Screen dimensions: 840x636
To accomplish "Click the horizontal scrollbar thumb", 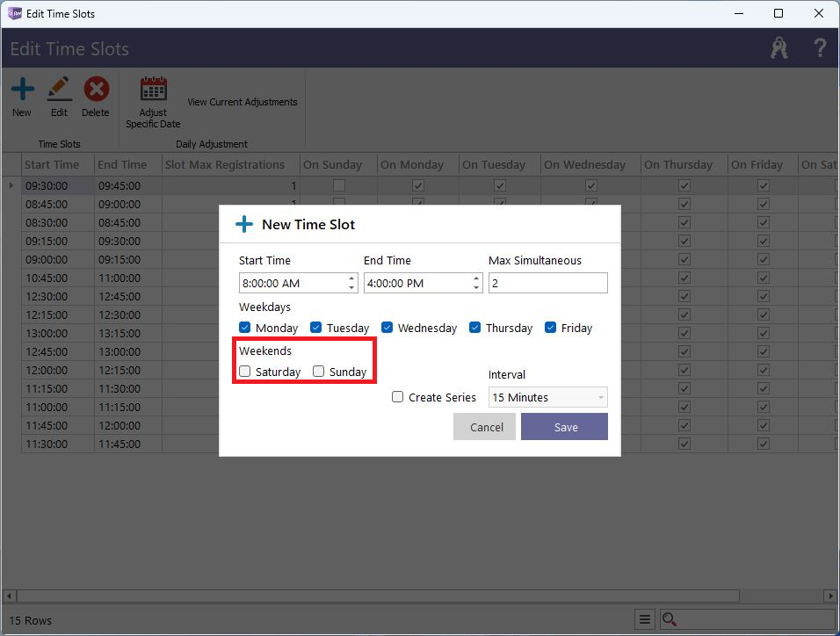I will [378, 596].
